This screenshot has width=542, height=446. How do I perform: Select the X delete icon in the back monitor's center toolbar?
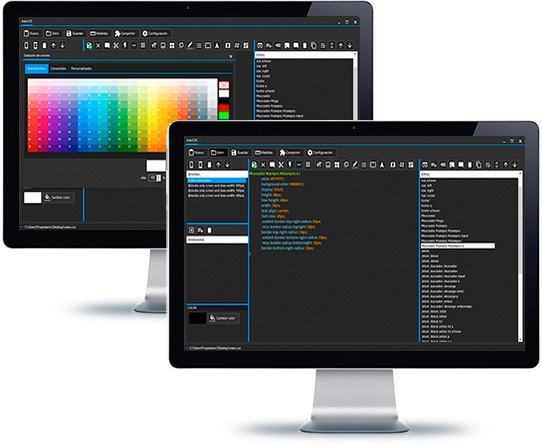[98, 46]
